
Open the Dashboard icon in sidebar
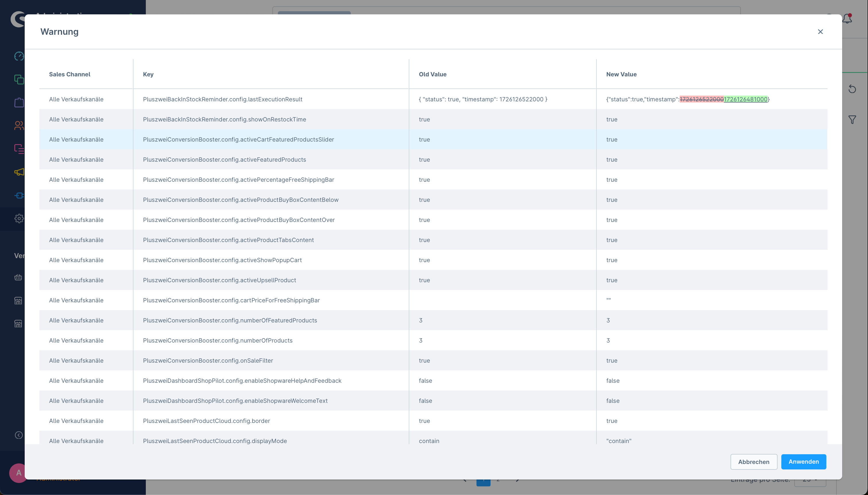point(19,56)
